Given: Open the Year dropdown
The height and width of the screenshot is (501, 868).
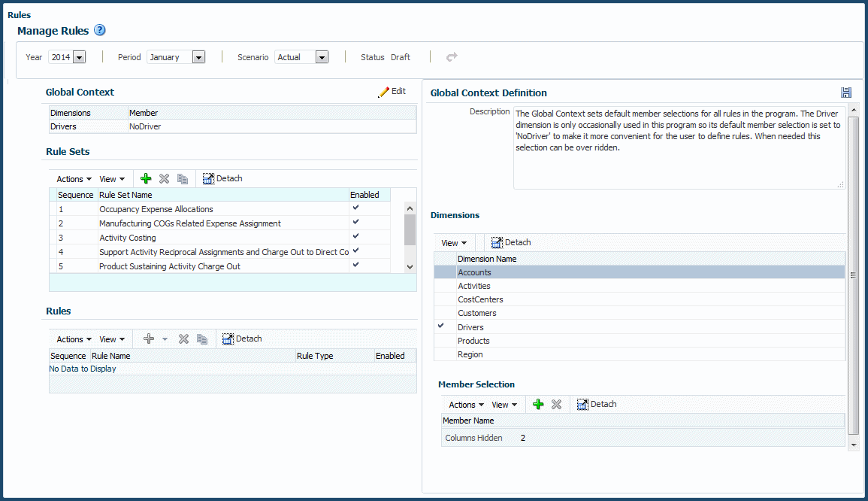Looking at the screenshot, I should click(x=79, y=57).
